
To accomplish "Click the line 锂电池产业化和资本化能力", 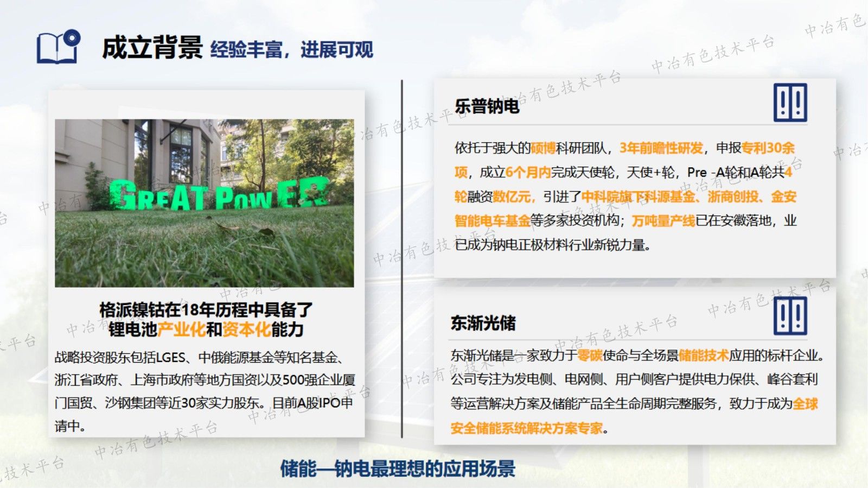I will (x=206, y=329).
